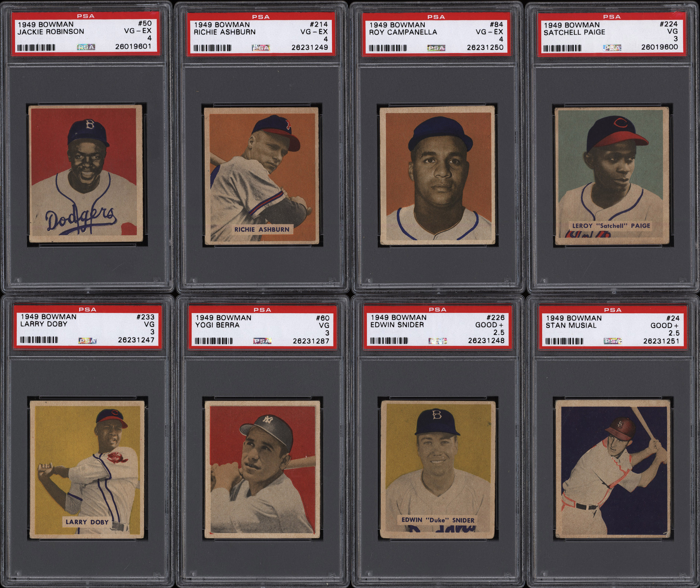Click certification number 26231248
Image resolution: width=700 pixels, height=588 pixels.
[x=486, y=340]
